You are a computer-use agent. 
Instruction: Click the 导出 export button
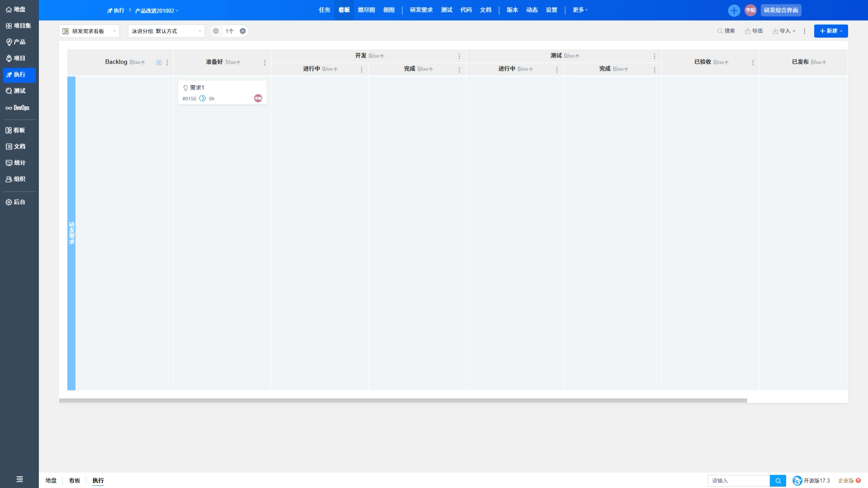click(754, 31)
